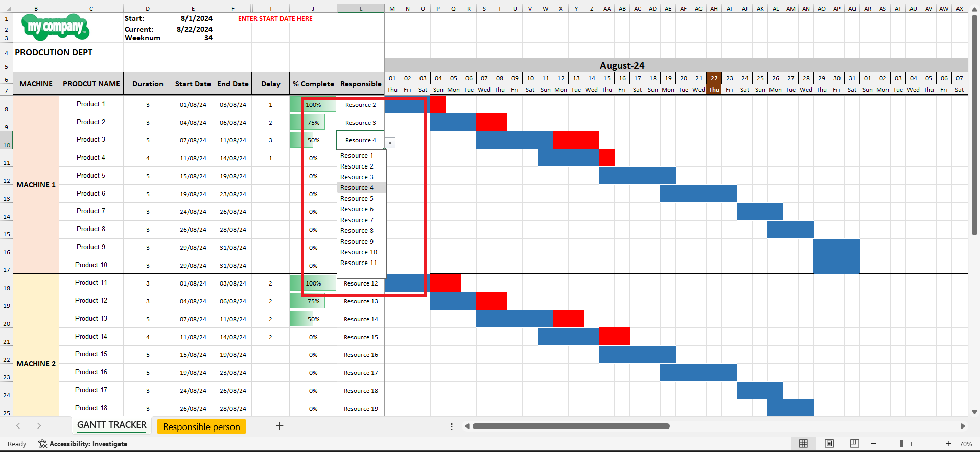The width and height of the screenshot is (980, 452).
Task: Select the GANTT TRACKER sheet tab
Action: coord(111,425)
